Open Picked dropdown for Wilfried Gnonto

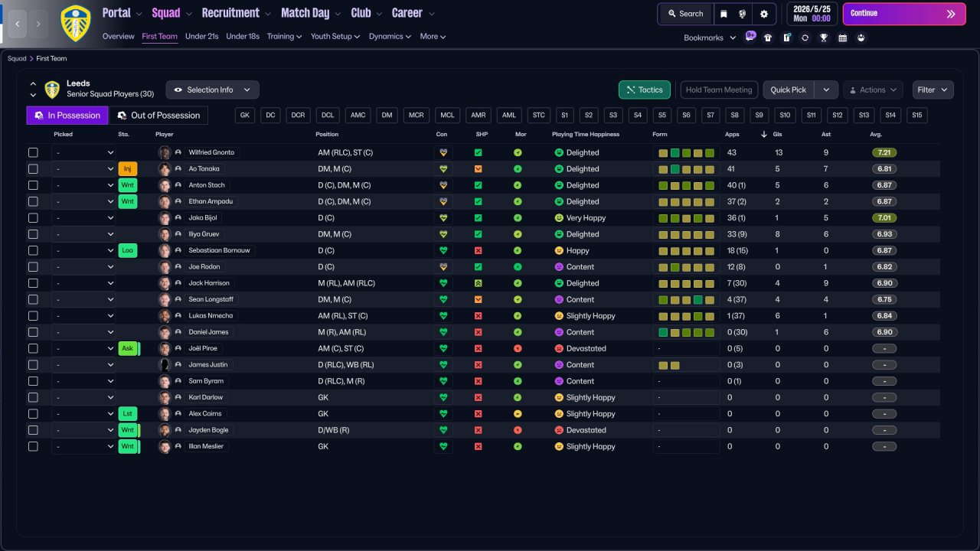pos(83,152)
